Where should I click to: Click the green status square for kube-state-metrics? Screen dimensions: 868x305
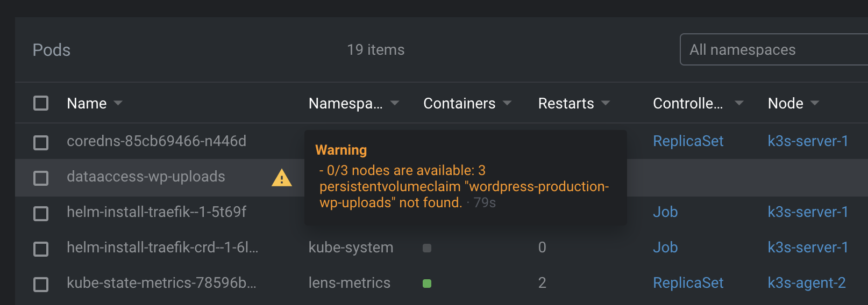pyautogui.click(x=427, y=284)
